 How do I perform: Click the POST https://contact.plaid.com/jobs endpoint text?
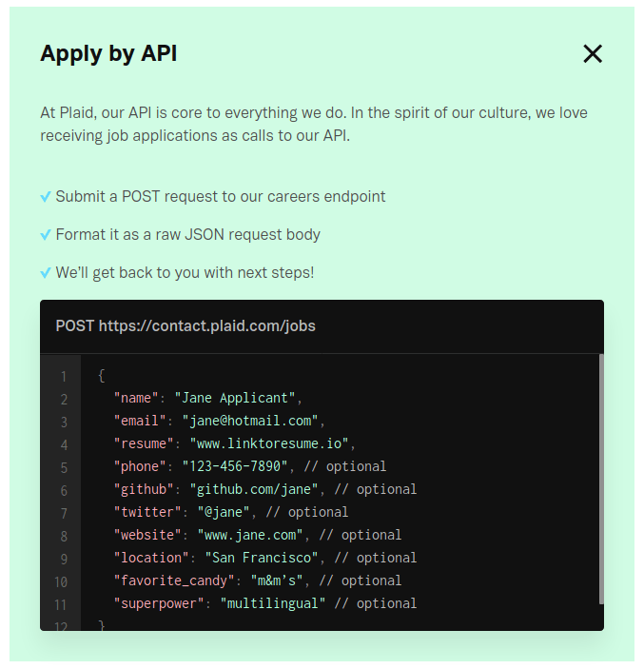185,326
